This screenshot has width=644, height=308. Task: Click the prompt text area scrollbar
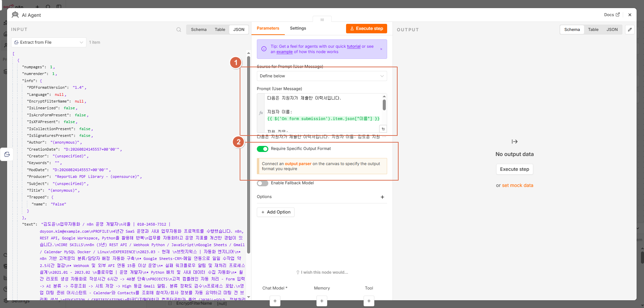tap(384, 105)
